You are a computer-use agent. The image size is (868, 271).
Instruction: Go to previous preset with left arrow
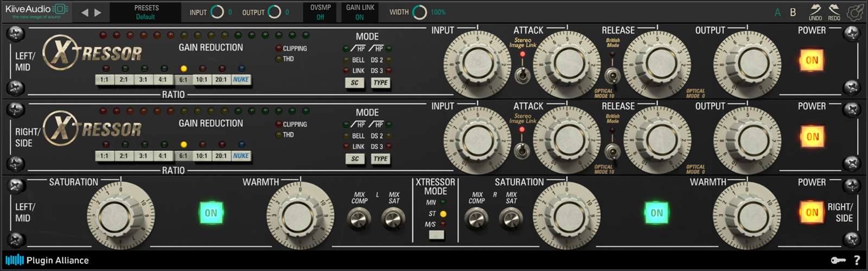85,12
